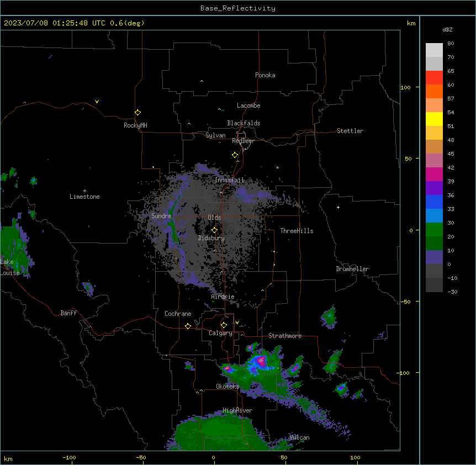Select the Banff label
This screenshot has width=476, height=465.
(x=68, y=313)
